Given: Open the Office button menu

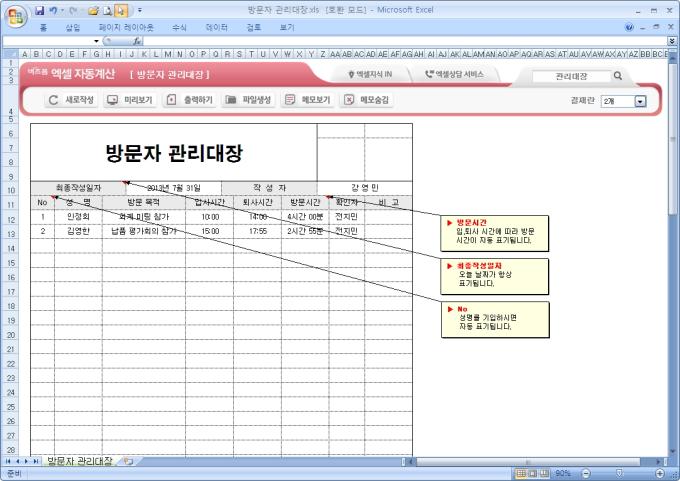Looking at the screenshot, I should (x=16, y=16).
